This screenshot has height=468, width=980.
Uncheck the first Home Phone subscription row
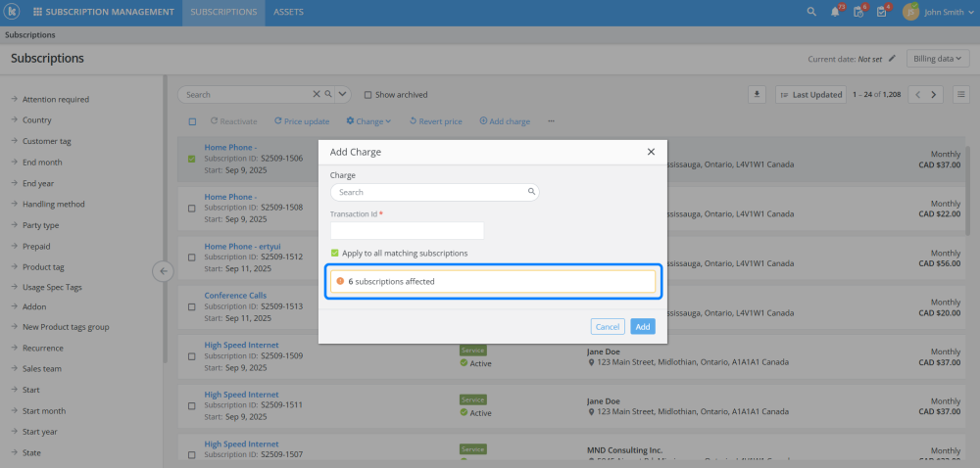pyautogui.click(x=192, y=158)
